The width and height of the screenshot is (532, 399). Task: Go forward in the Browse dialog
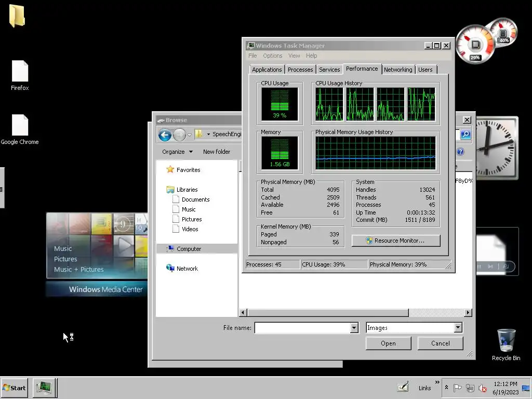(179, 135)
